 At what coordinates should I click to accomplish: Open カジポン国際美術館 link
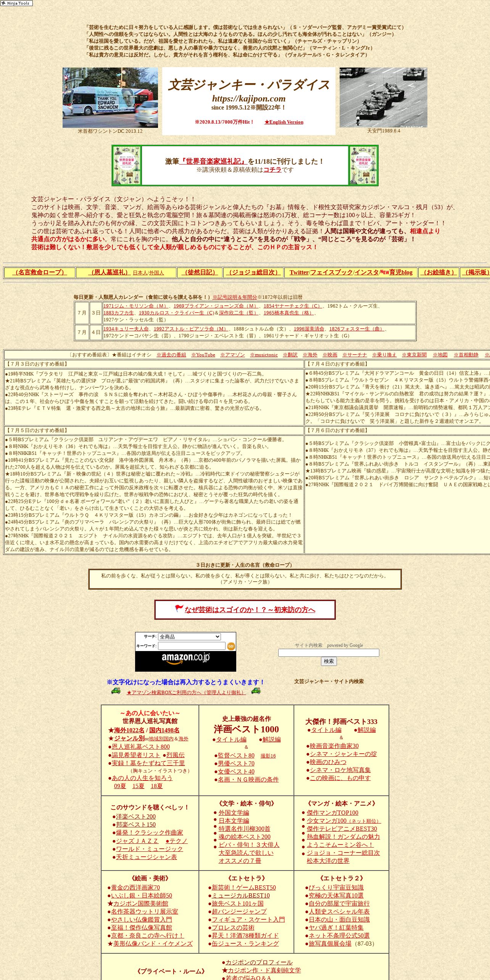pos(140,903)
